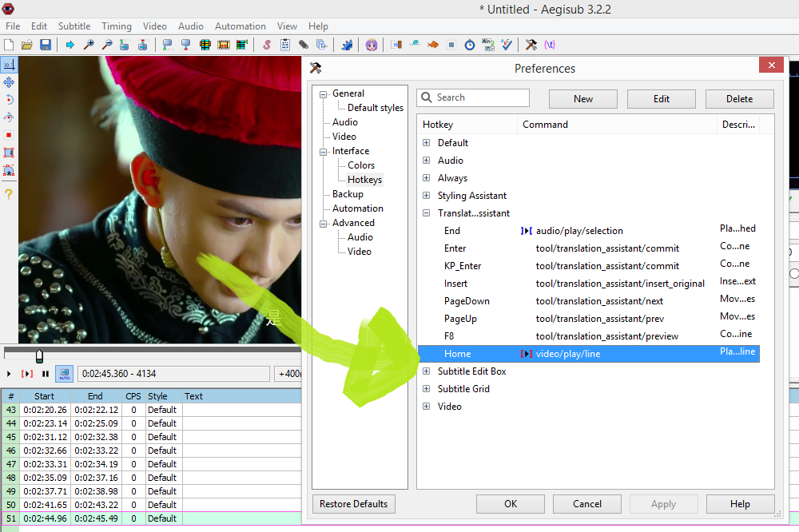Open the Automation manager icon
The width and height of the screenshot is (799, 532).
(x=347, y=45)
